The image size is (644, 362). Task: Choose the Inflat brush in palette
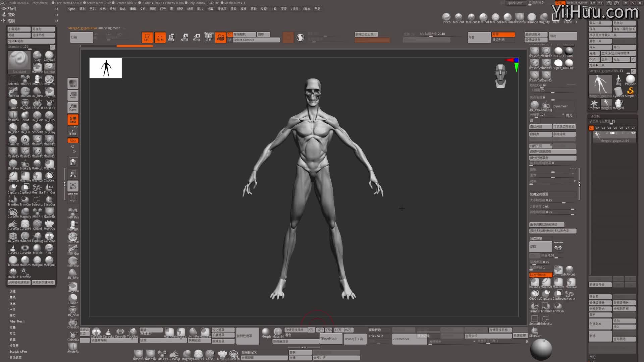click(x=25, y=116)
